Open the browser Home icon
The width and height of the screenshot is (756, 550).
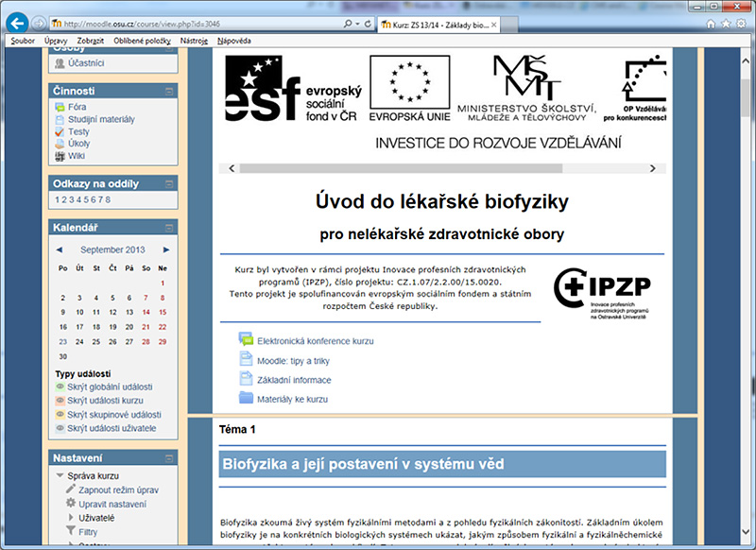coord(711,24)
